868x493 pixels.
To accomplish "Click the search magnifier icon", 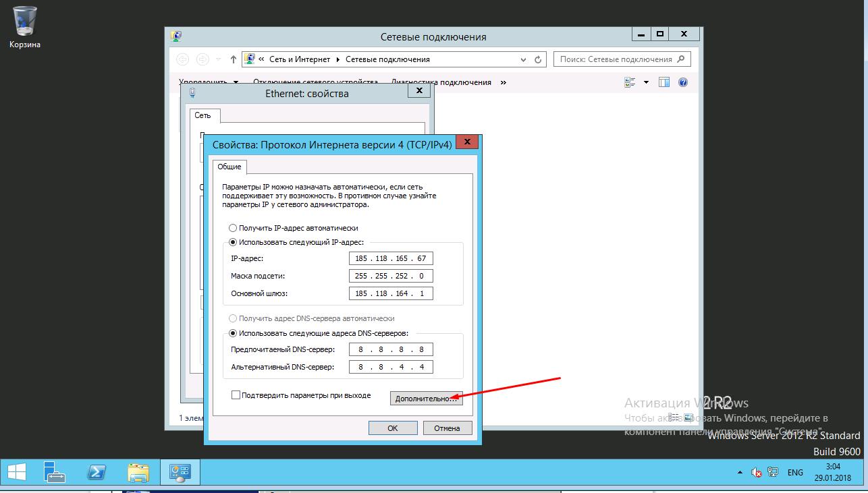I will (x=682, y=59).
